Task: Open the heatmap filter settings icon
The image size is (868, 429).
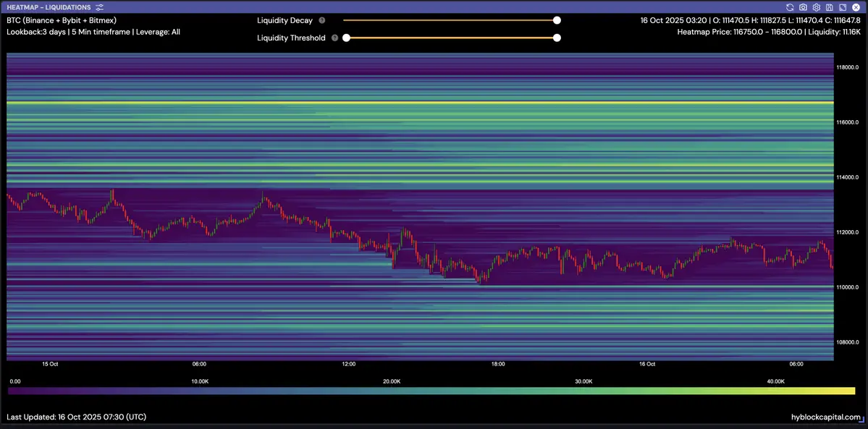Action: (x=99, y=7)
